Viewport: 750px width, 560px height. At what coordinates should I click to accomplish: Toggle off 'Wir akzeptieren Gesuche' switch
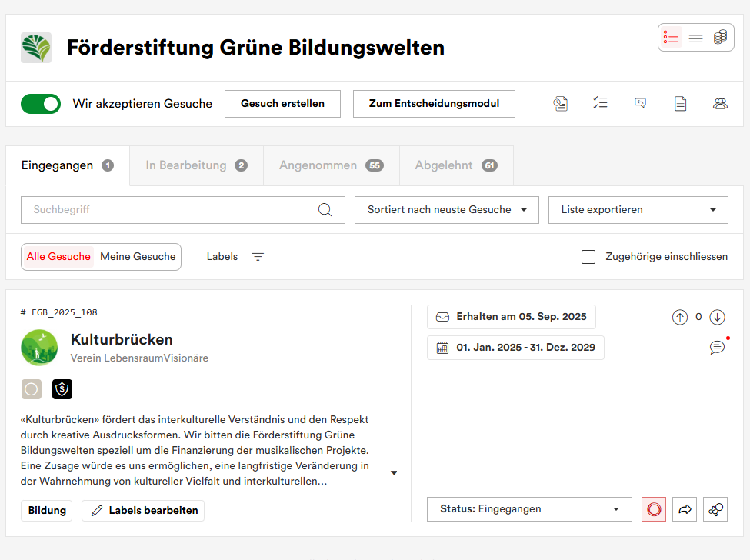pos(41,104)
